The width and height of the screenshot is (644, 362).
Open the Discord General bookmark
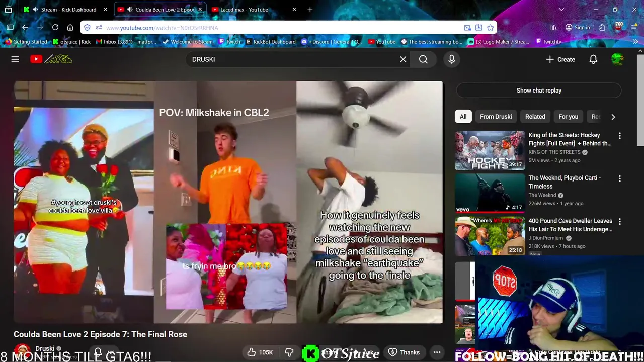(x=332, y=42)
